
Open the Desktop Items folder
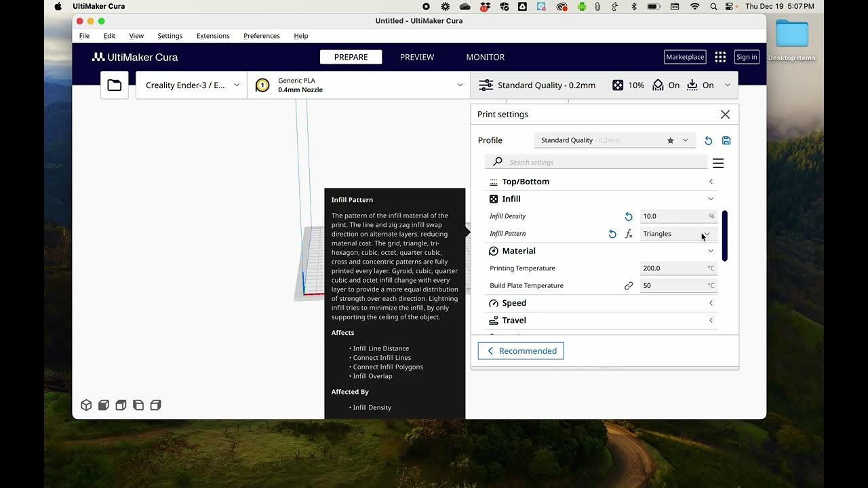pos(791,41)
